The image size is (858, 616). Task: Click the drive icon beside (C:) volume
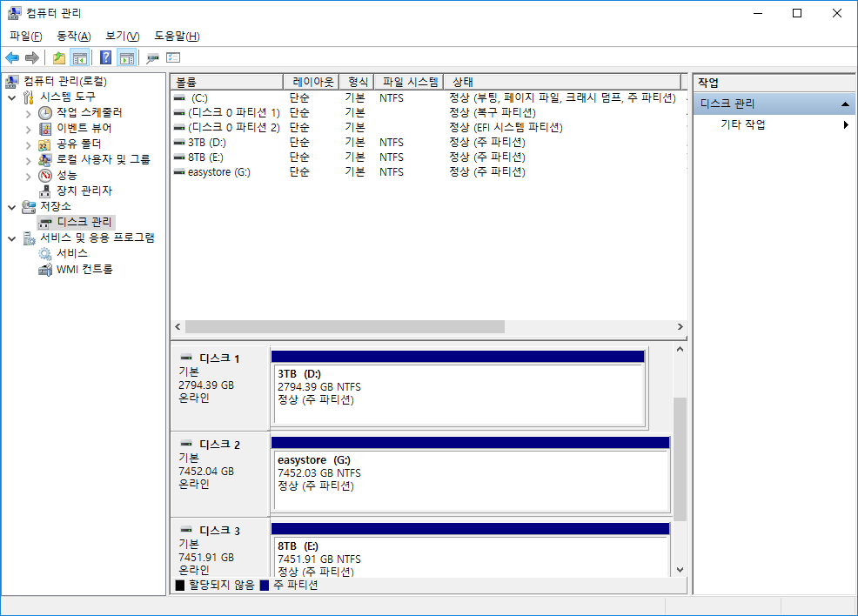pyautogui.click(x=179, y=98)
